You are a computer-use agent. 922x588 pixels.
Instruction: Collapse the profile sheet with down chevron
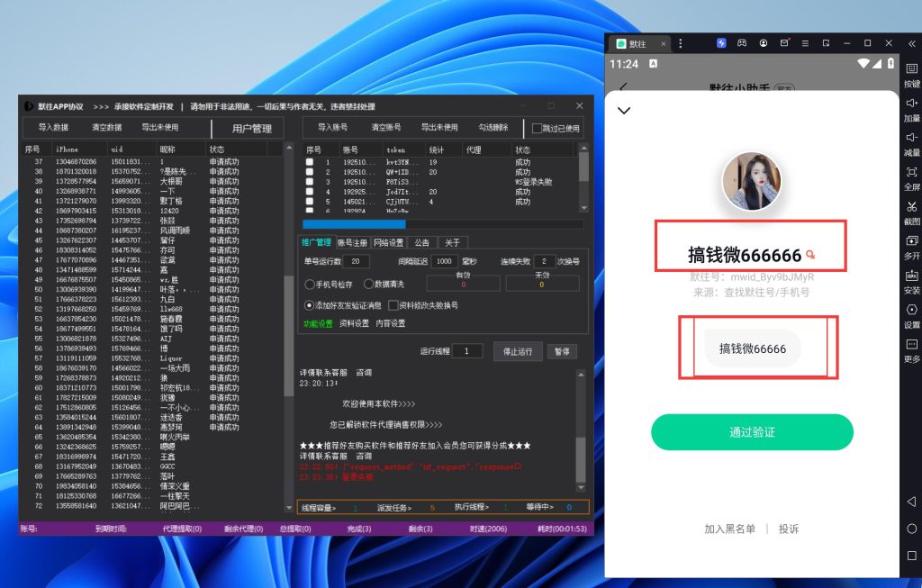coord(624,111)
